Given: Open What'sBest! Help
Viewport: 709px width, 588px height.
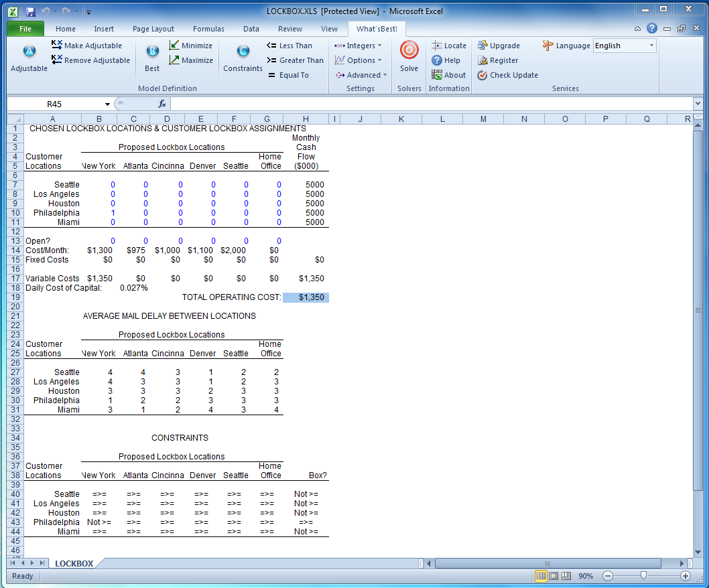Looking at the screenshot, I should [x=446, y=60].
